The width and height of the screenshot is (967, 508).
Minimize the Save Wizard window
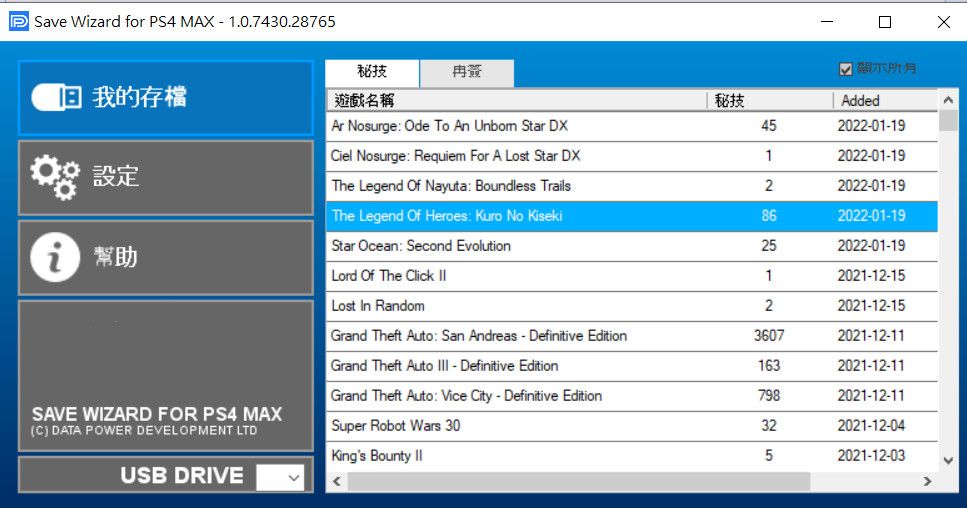point(827,22)
